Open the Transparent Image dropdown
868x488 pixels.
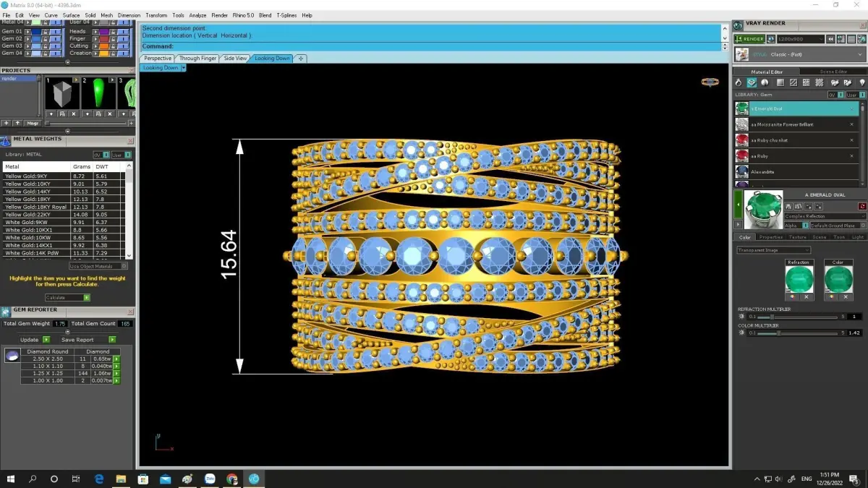click(x=773, y=250)
